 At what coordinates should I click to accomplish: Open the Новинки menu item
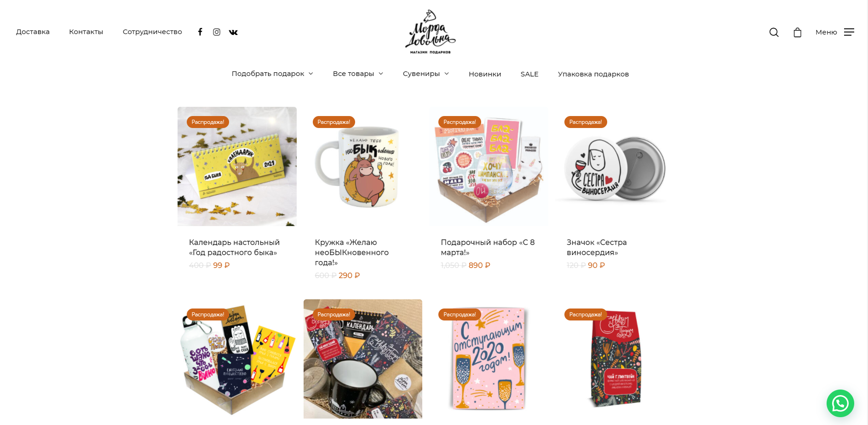485,74
